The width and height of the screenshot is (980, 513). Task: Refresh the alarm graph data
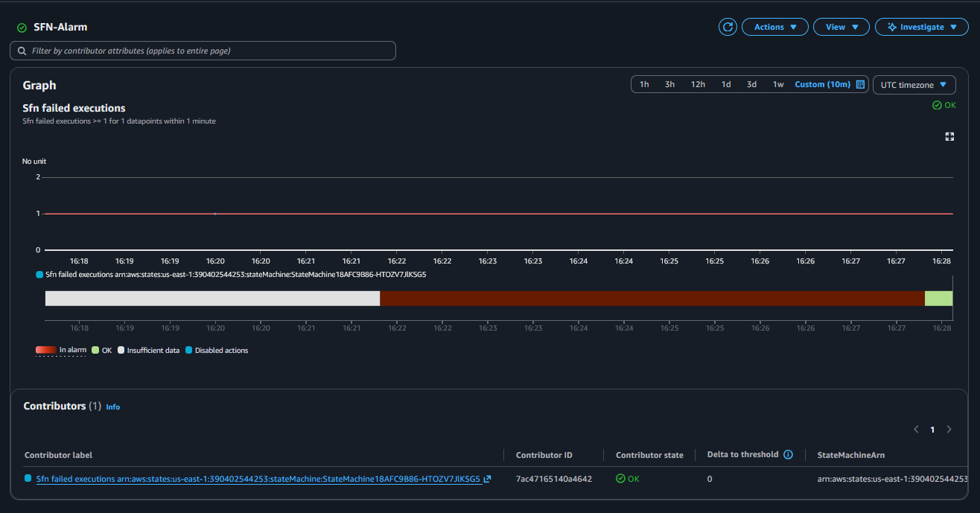tap(727, 27)
